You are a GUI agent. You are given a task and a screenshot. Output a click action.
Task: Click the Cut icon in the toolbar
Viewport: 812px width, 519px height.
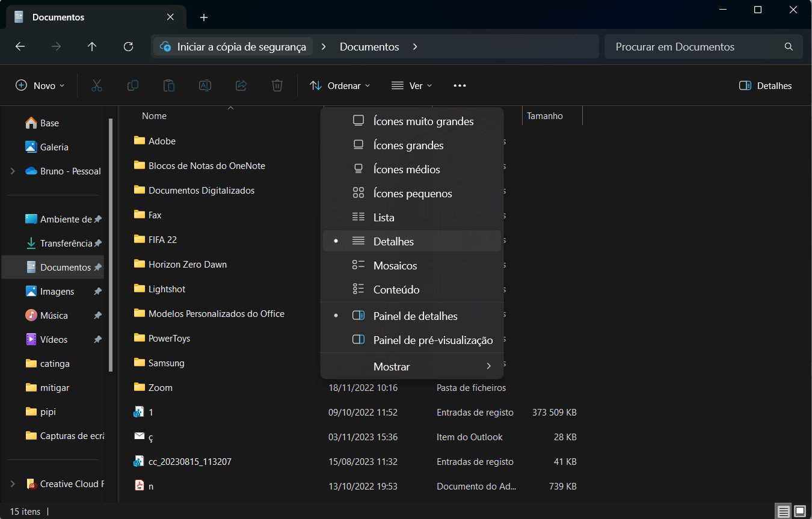point(97,85)
